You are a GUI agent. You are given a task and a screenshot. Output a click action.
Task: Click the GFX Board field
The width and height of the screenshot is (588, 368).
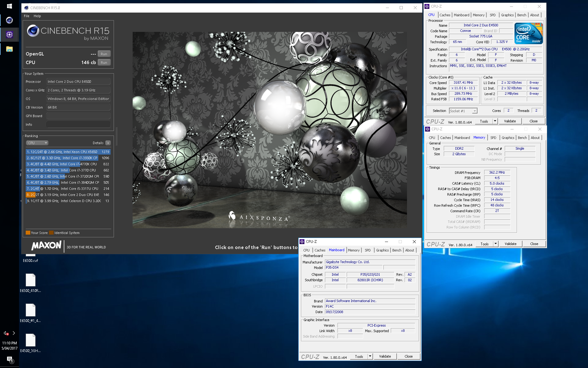pyautogui.click(x=78, y=116)
